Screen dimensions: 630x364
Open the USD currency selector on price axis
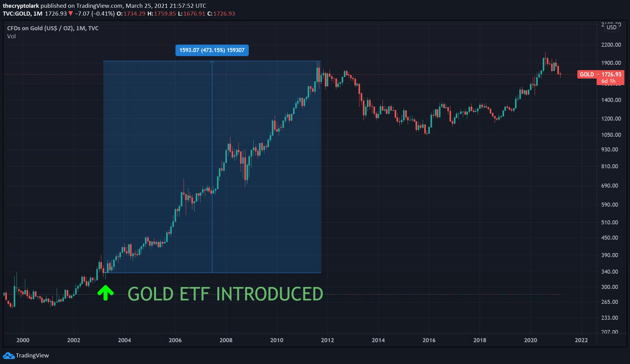point(611,27)
